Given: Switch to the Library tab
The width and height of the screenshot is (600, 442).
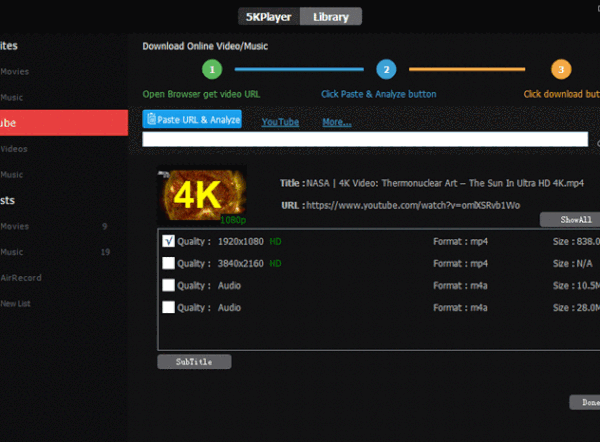Looking at the screenshot, I should click(x=331, y=16).
